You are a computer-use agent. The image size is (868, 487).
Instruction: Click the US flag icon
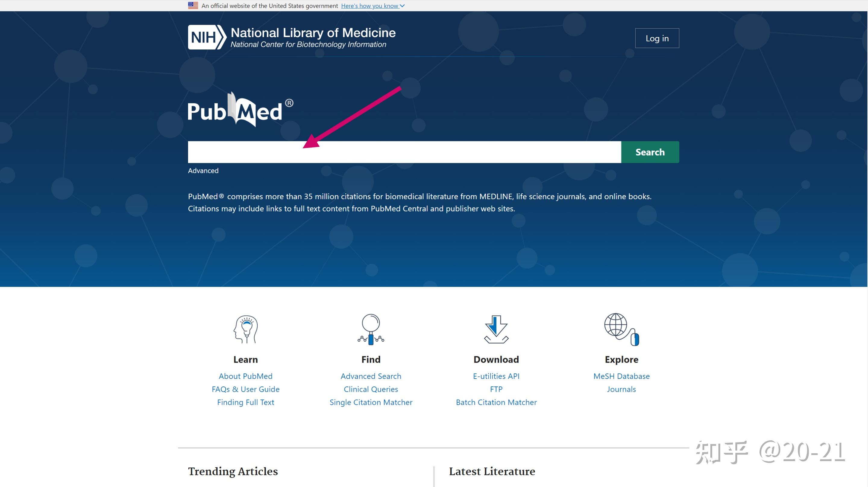pos(193,5)
